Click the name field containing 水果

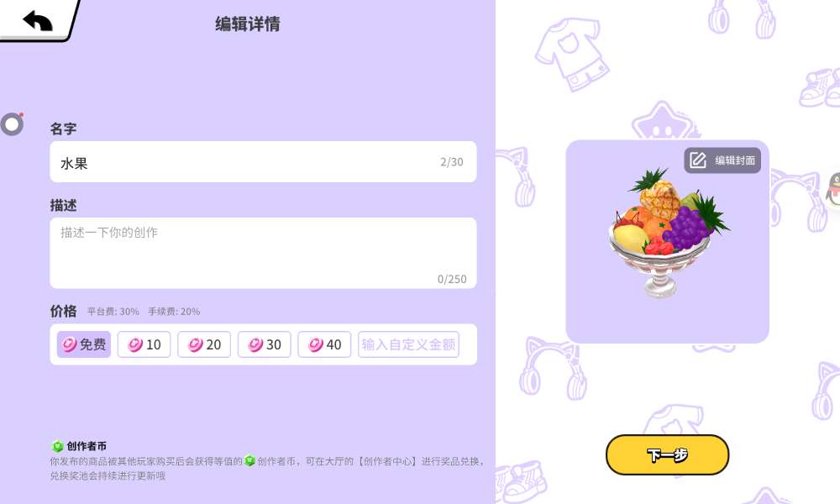tap(263, 162)
